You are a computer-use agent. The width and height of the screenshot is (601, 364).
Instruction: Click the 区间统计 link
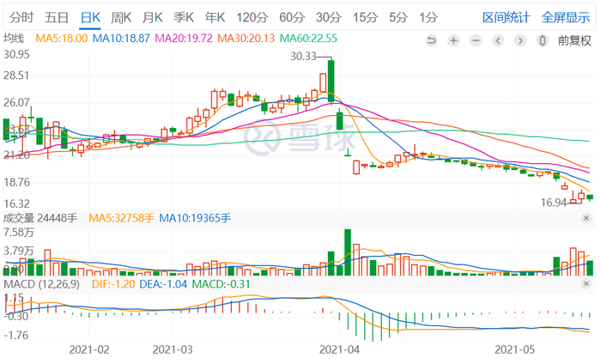(x=506, y=17)
